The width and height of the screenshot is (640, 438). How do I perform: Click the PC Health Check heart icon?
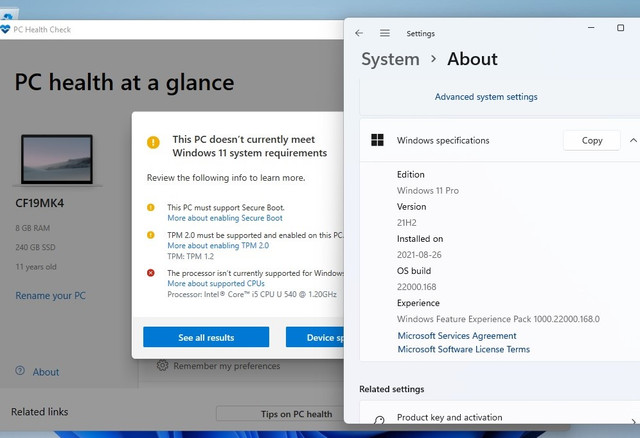click(x=5, y=29)
